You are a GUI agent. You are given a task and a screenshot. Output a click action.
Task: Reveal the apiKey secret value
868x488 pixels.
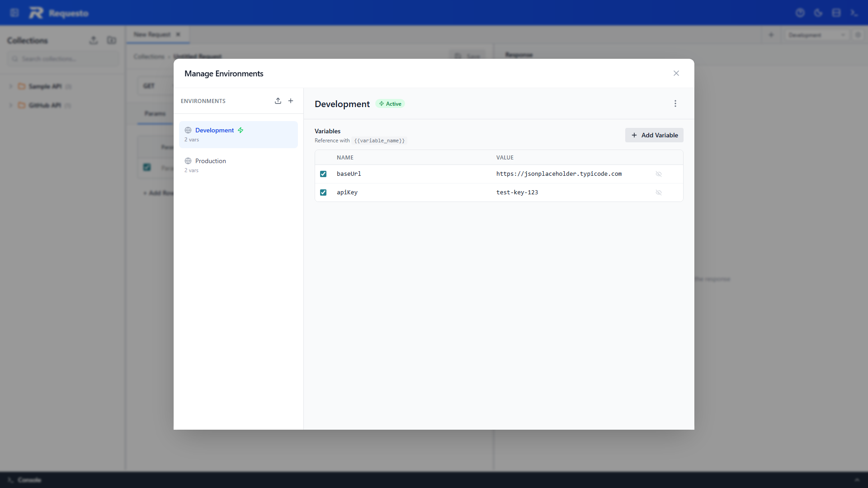point(659,192)
